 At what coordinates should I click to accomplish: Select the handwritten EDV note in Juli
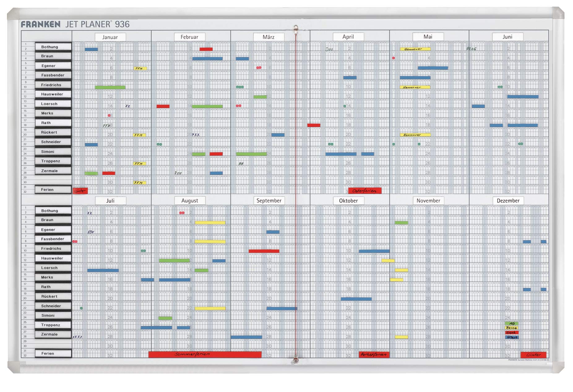tap(91, 232)
